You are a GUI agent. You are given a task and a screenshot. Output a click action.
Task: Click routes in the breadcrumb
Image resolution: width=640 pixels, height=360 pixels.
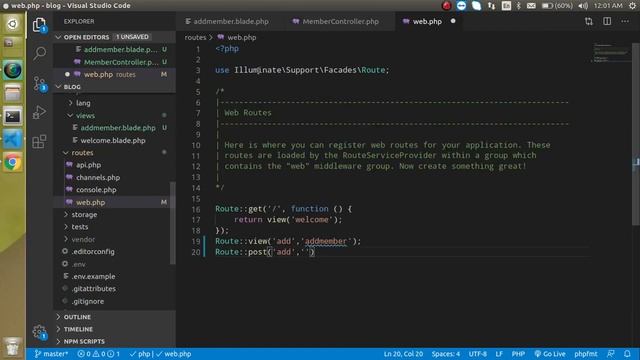pos(195,37)
